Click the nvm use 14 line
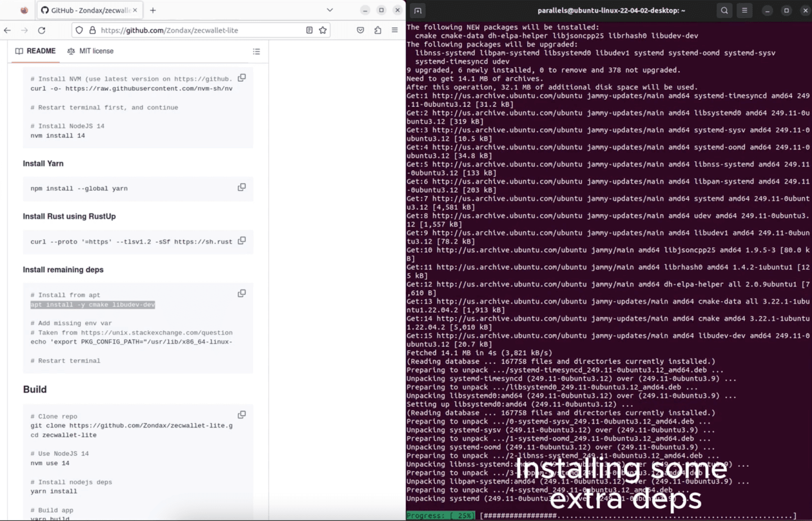The height and width of the screenshot is (521, 812). (50, 463)
